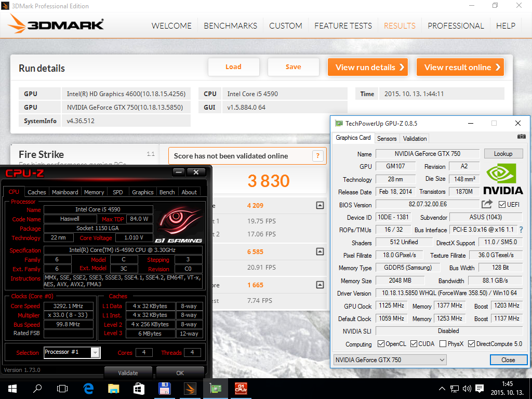Click View result online button
Viewport: 532px width, 399px height.
click(x=460, y=67)
